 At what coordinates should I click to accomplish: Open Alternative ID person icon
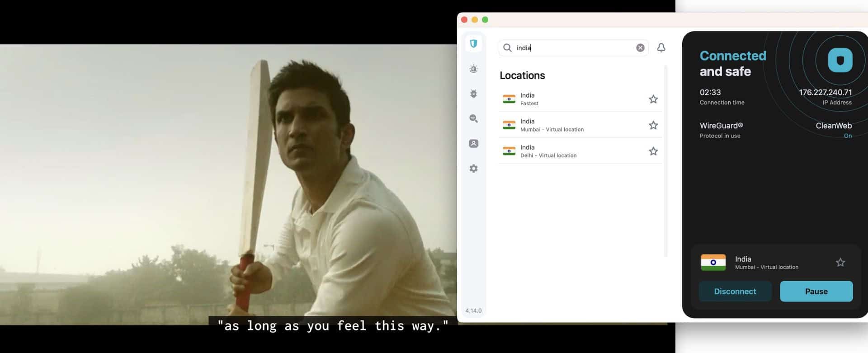point(473,144)
